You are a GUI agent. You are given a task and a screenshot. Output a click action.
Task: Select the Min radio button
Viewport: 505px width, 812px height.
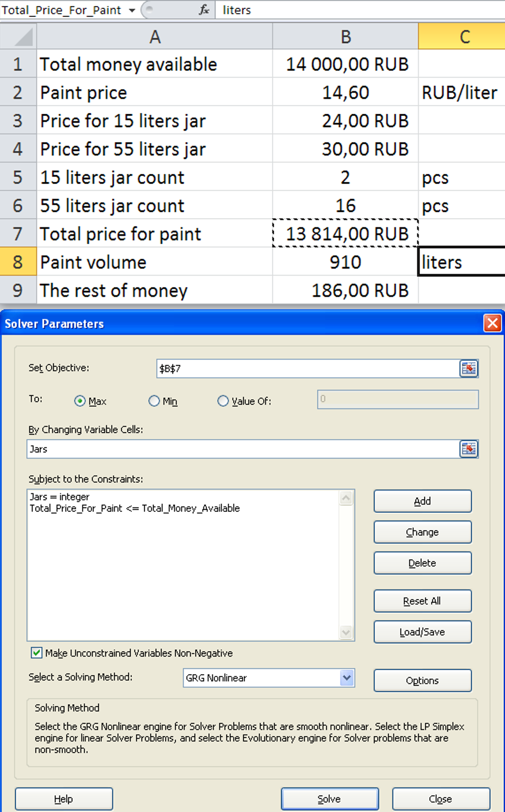pos(154,401)
